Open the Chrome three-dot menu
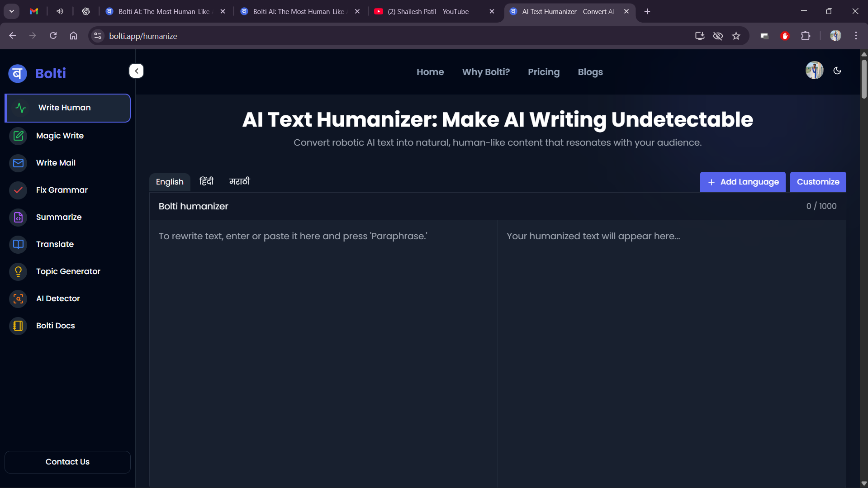Screen dimensions: 868x488 click(x=856, y=36)
